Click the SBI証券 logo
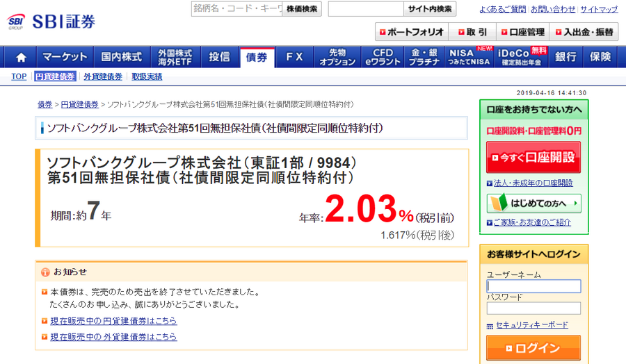 [x=51, y=22]
